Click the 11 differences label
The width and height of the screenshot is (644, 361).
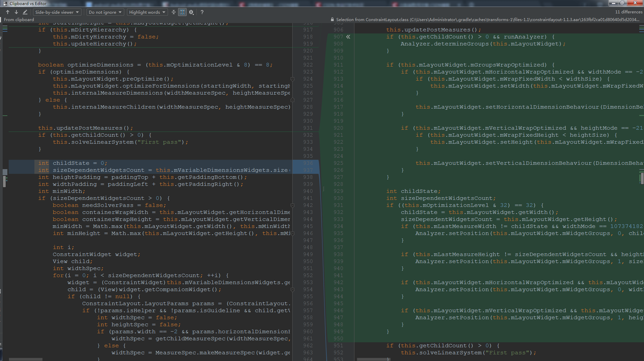[629, 12]
